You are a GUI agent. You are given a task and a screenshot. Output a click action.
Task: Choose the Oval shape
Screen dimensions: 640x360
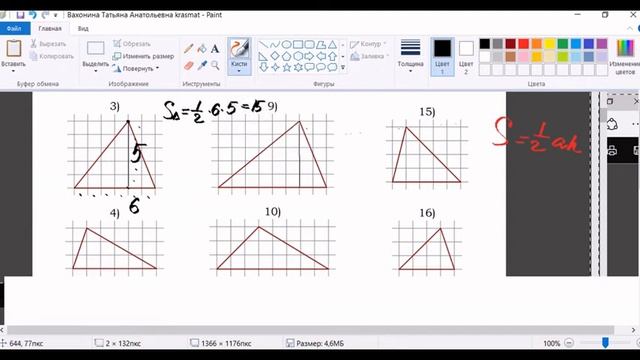pos(286,44)
